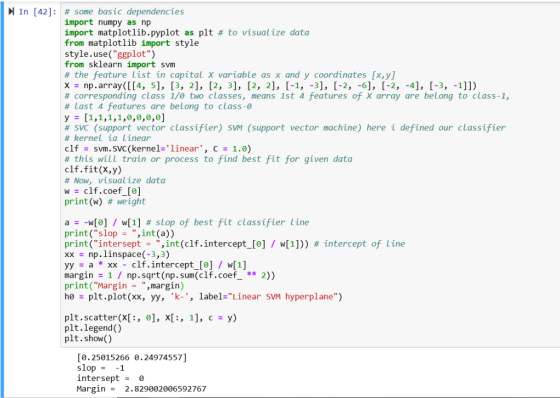Image resolution: width=560 pixels, height=398 pixels.
Task: Click the xx = np.linspace(-3,3) line
Action: [117, 254]
